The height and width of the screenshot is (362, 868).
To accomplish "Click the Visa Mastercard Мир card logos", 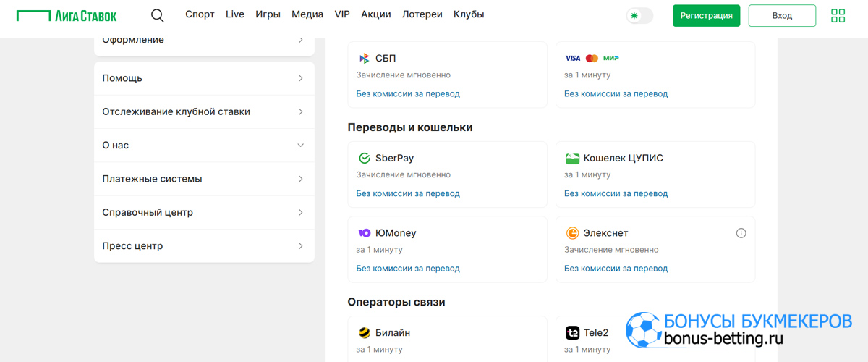I will 592,58.
